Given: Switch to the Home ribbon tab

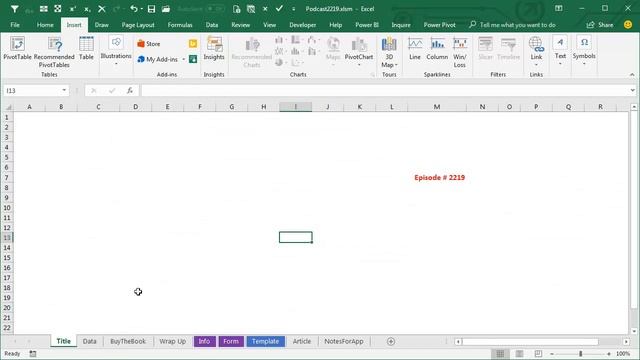Looking at the screenshot, I should coord(45,25).
